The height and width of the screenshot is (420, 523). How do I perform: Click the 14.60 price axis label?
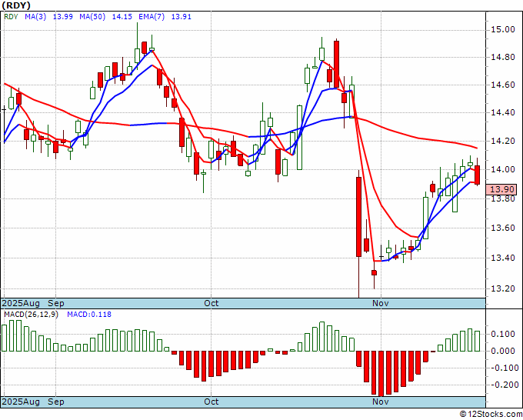click(x=503, y=85)
